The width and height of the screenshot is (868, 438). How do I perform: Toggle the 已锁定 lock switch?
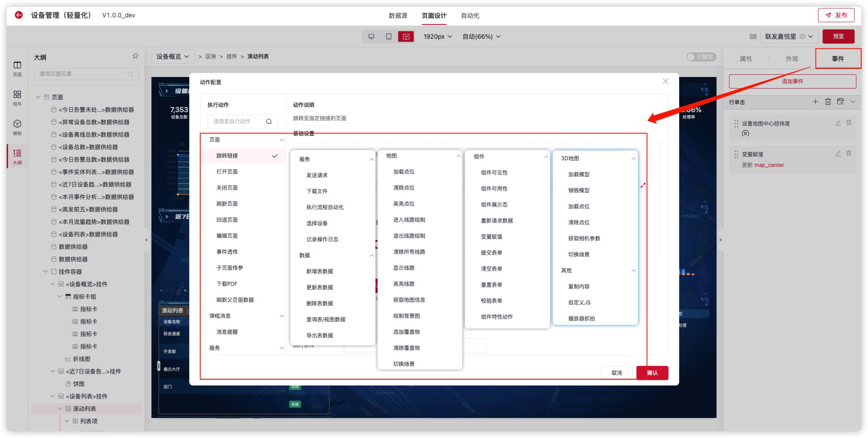(701, 57)
